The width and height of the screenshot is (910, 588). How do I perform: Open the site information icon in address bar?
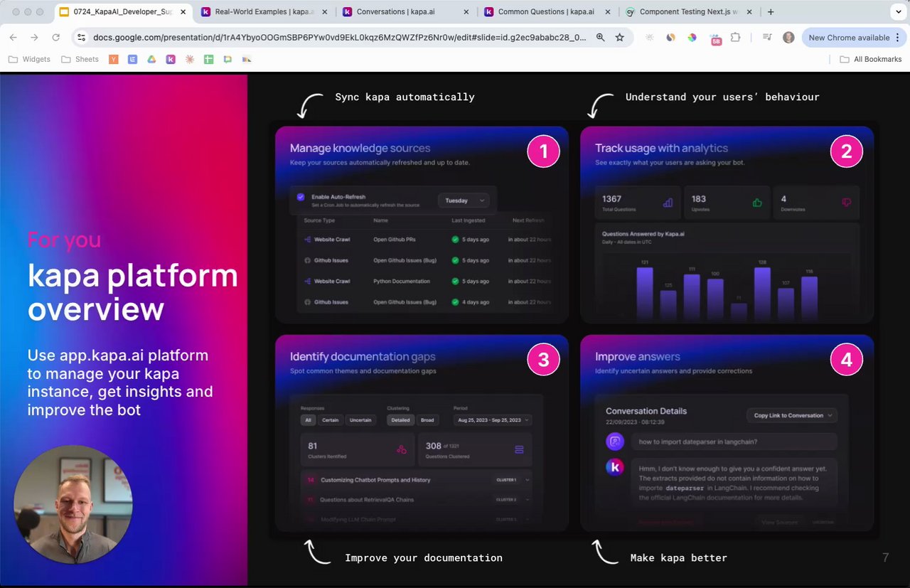pos(81,38)
